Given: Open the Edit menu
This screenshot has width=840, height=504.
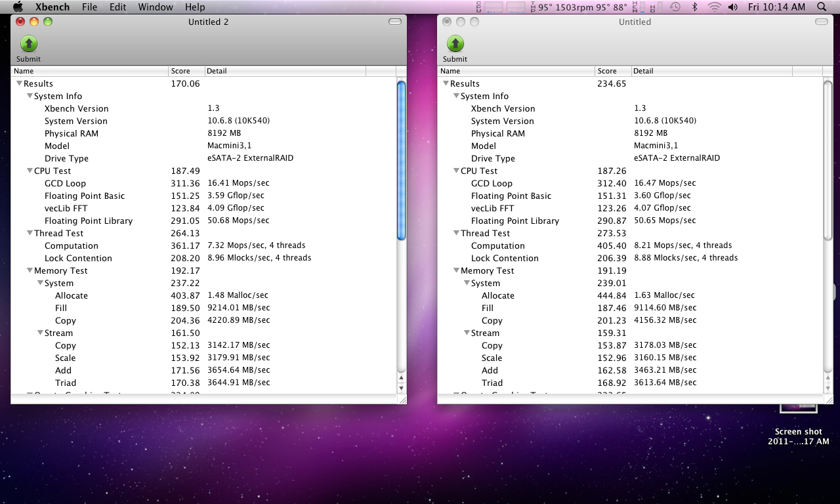Looking at the screenshot, I should point(118,7).
